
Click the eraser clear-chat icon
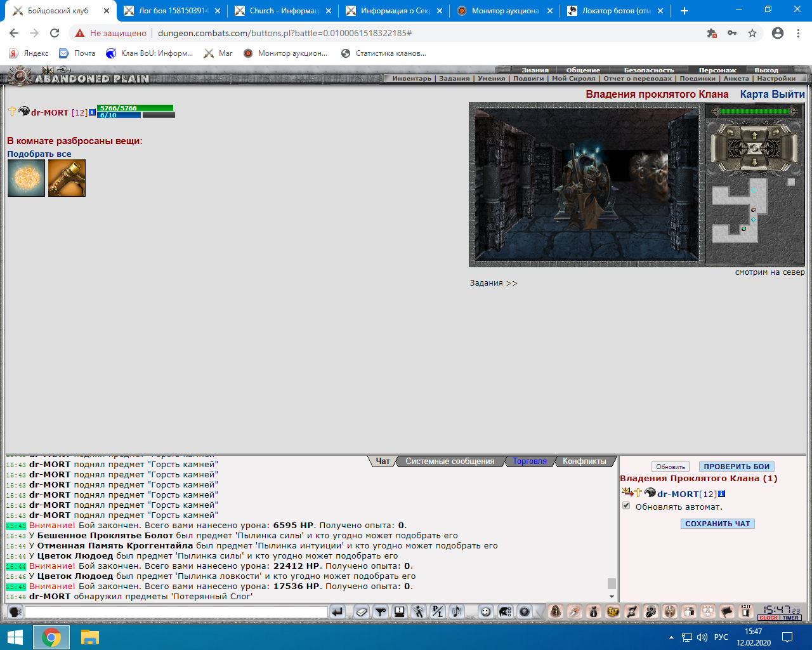[x=361, y=611]
